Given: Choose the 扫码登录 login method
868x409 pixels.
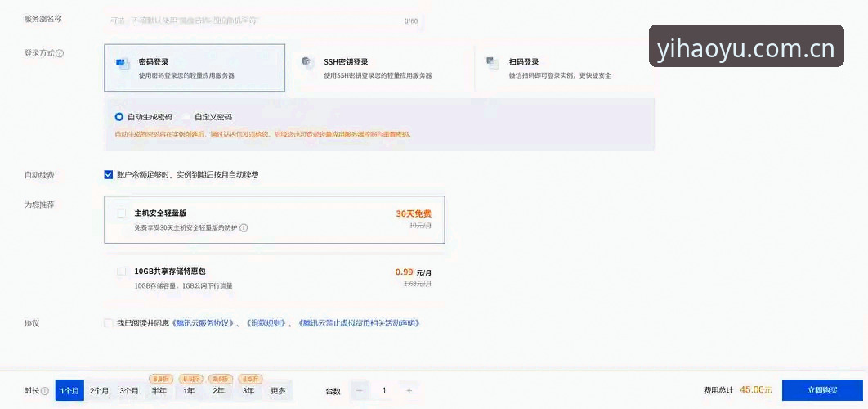Looking at the screenshot, I should click(566, 68).
